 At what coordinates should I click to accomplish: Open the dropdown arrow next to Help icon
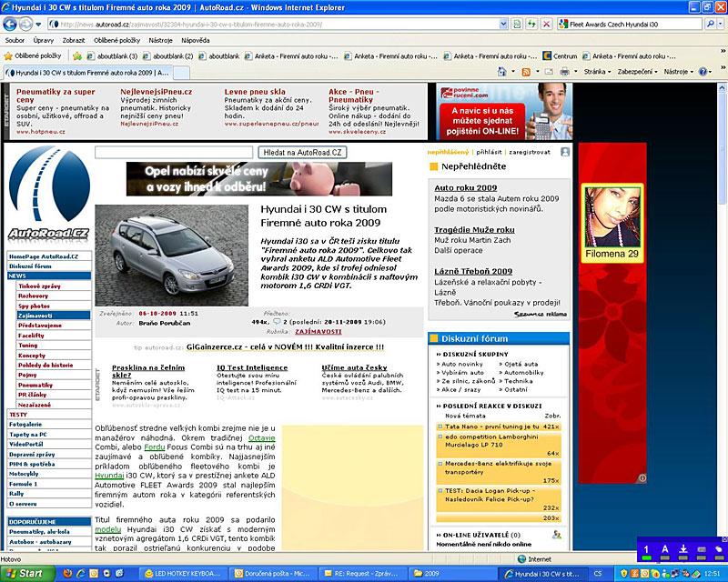[x=711, y=72]
